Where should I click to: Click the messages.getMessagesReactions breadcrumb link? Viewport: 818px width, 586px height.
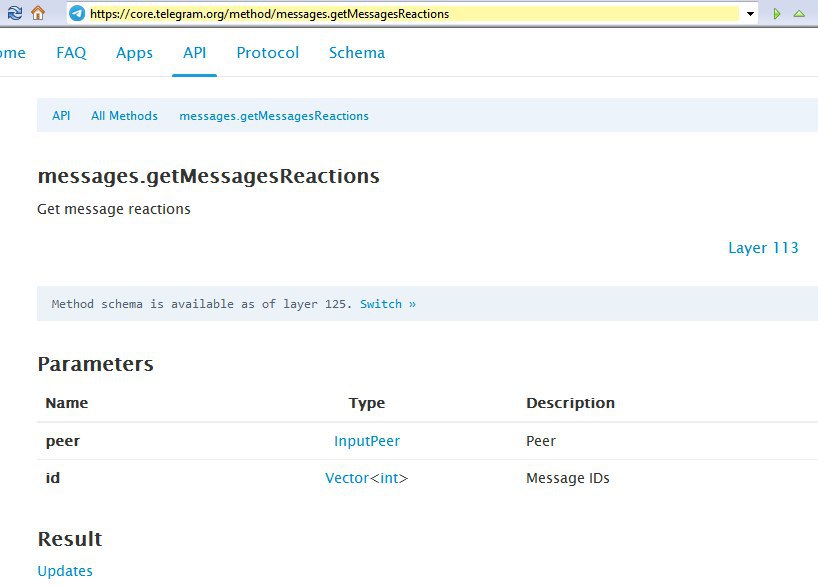click(x=274, y=116)
